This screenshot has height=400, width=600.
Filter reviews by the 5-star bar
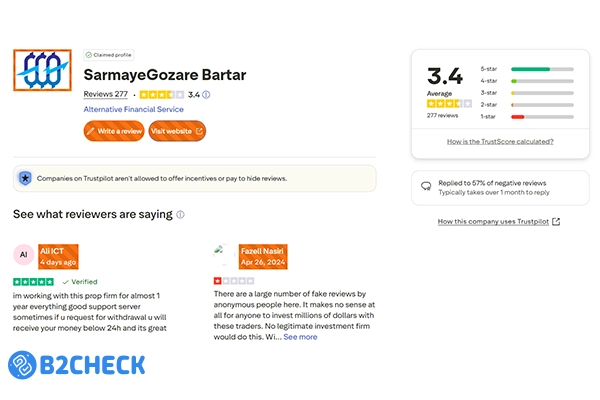(541, 69)
